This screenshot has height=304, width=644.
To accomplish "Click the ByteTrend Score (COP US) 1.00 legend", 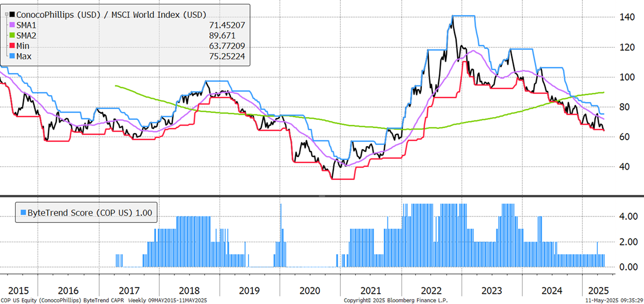I will click(85, 212).
